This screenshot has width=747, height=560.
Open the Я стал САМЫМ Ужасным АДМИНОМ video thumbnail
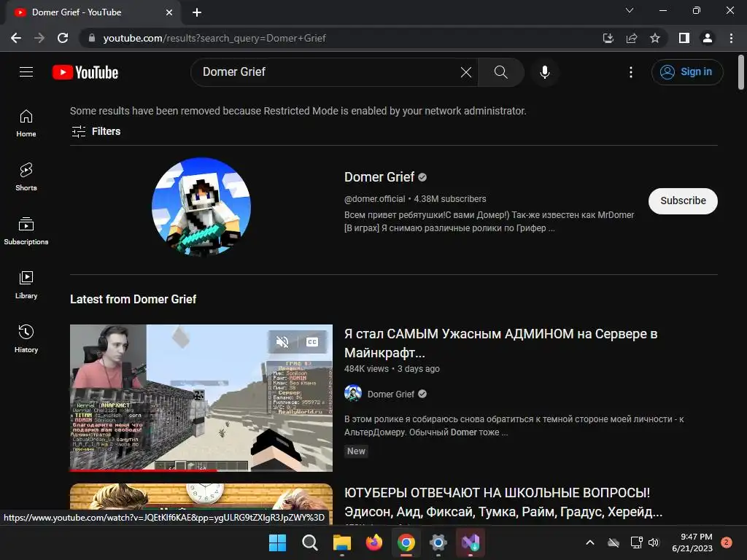(201, 398)
